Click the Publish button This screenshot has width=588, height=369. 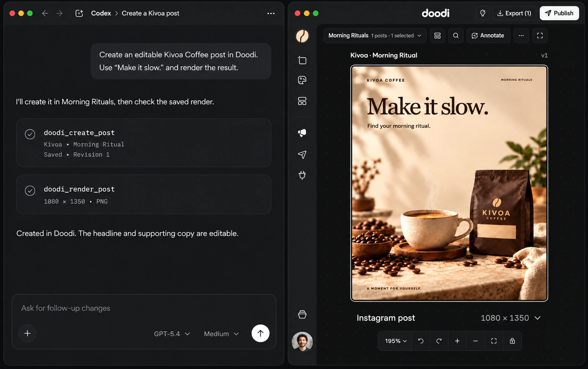pyautogui.click(x=559, y=13)
